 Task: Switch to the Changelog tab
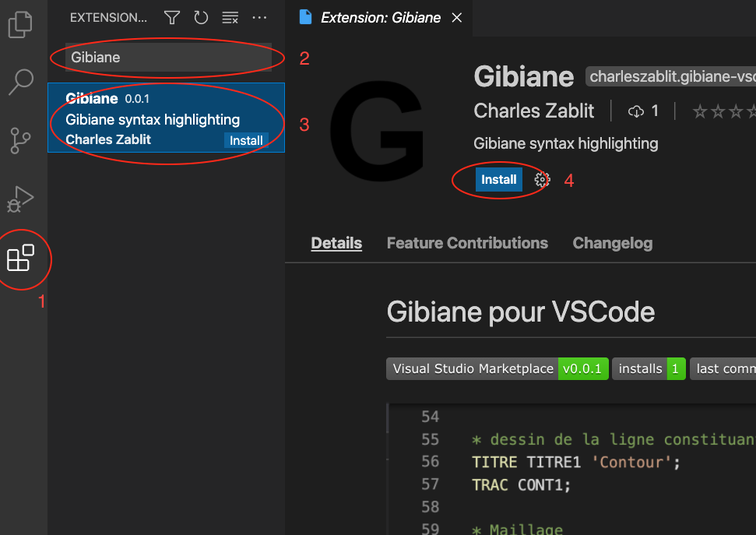tap(612, 243)
